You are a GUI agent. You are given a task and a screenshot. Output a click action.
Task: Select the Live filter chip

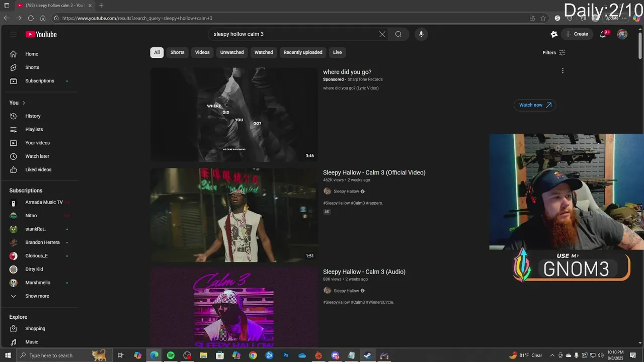337,52
